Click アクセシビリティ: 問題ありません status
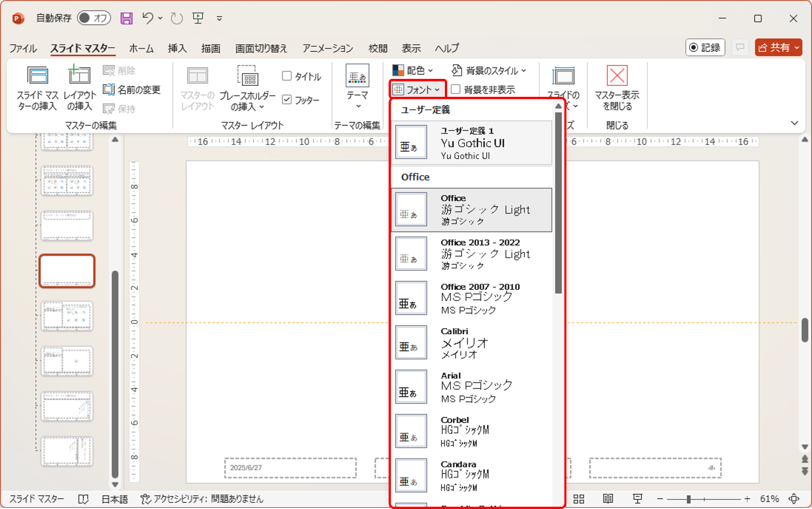This screenshot has height=509, width=812. pos(202,499)
